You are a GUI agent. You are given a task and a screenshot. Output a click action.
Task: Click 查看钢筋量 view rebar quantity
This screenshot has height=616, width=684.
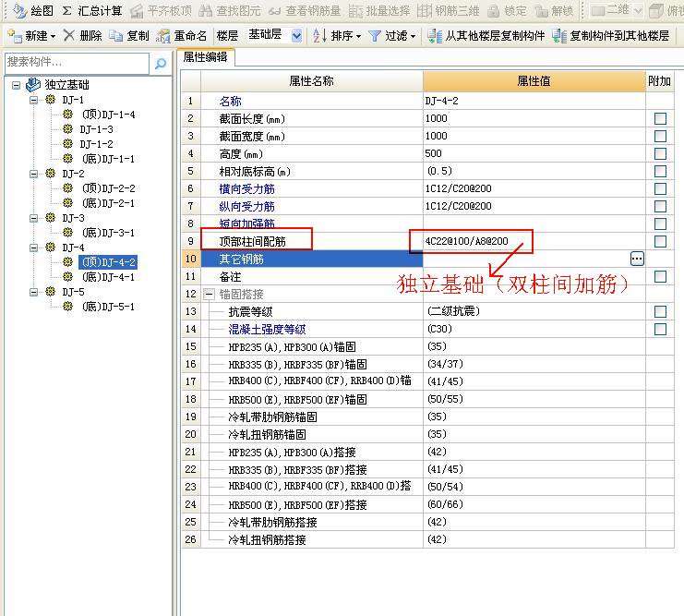click(304, 10)
